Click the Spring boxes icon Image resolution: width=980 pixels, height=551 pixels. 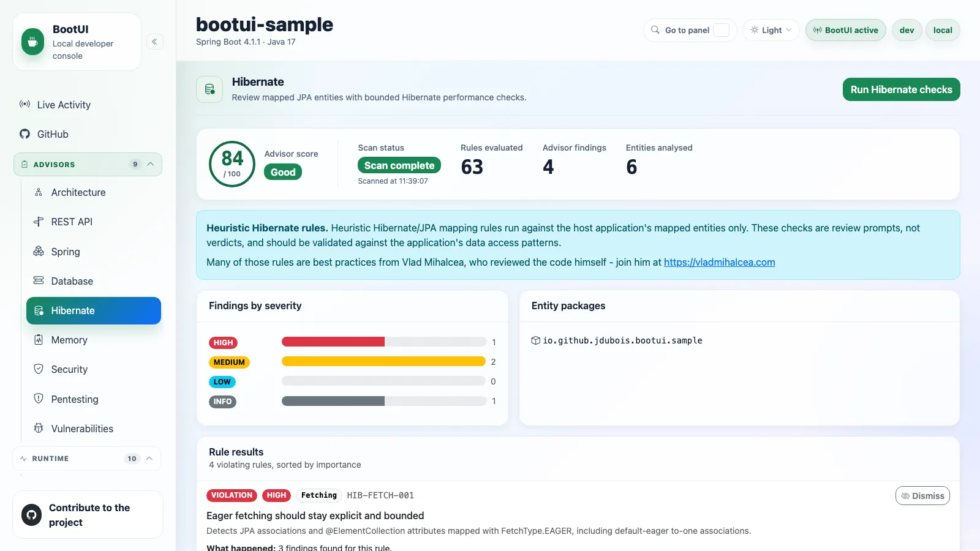coord(39,251)
